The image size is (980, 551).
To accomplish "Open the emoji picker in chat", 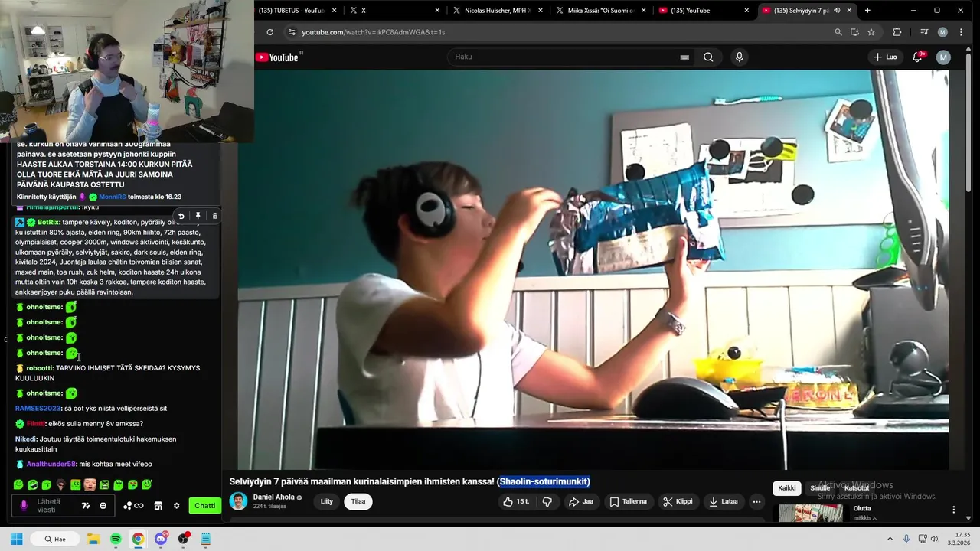I will pos(103,505).
